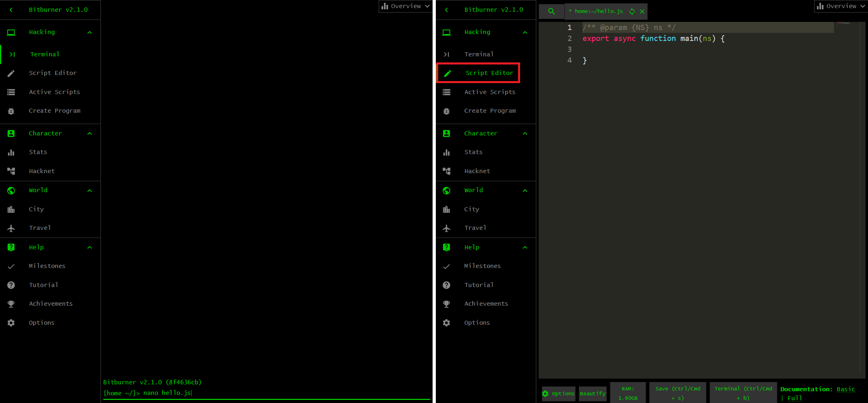Open Basic documentation link

[x=846, y=389]
